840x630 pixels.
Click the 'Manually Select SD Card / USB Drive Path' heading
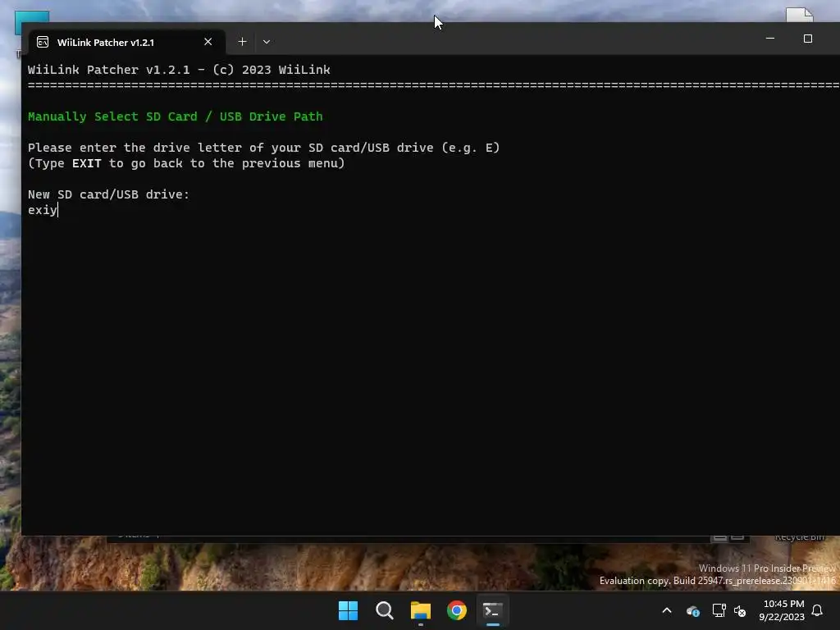point(176,116)
